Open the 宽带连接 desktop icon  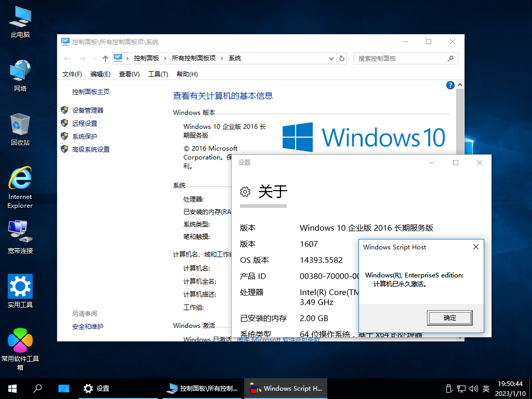coord(20,237)
